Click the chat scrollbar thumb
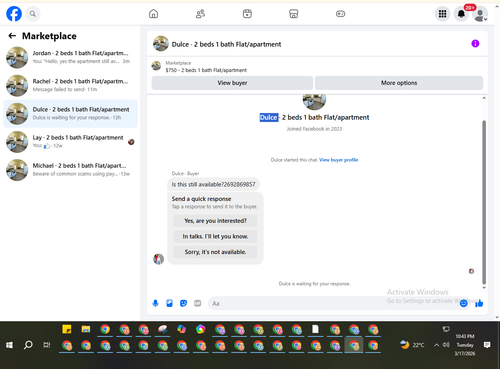 point(484,202)
